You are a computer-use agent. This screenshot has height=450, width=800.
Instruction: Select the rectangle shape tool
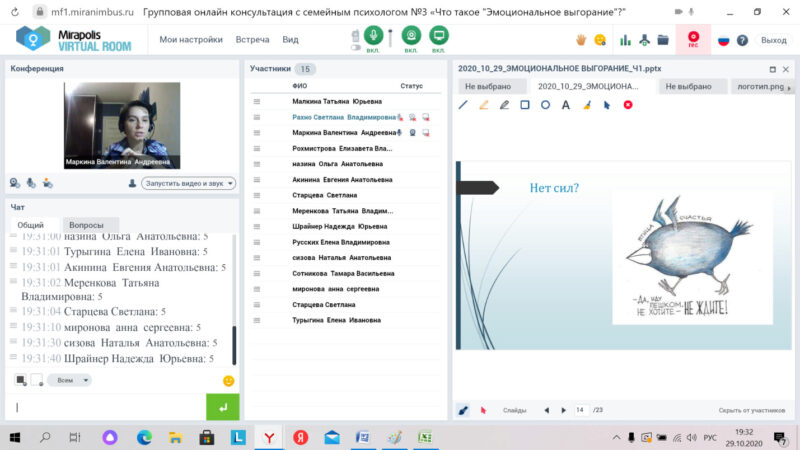(524, 105)
